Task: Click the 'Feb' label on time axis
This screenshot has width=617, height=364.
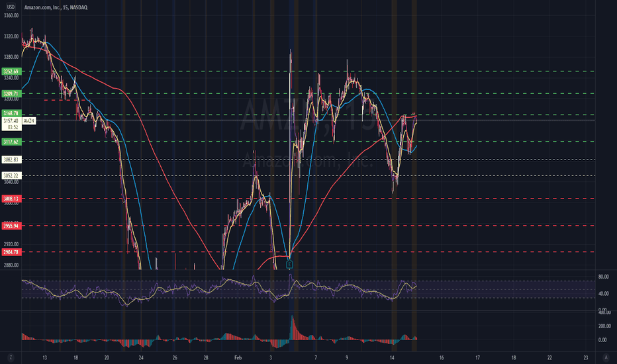Action: point(238,357)
